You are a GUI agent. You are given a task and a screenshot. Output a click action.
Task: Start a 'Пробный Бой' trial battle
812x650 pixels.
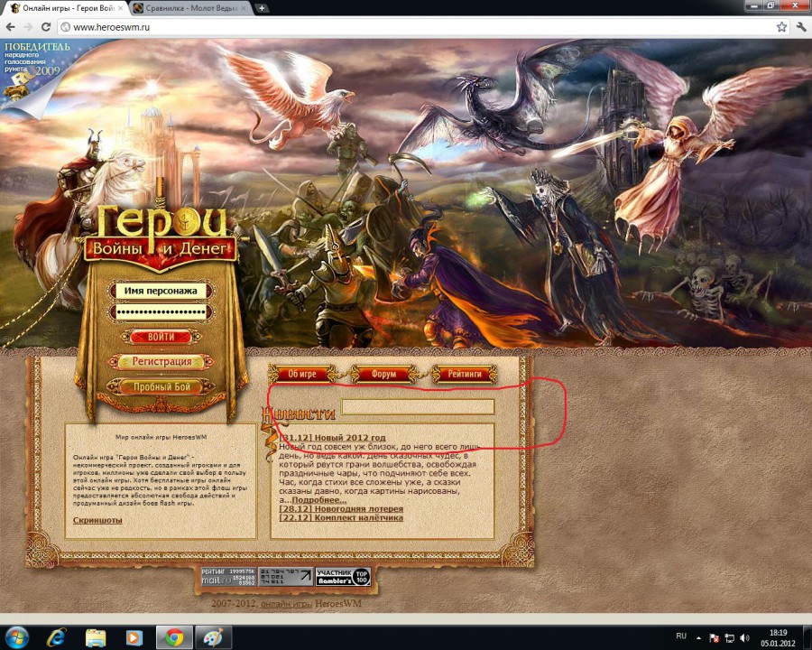click(x=161, y=386)
